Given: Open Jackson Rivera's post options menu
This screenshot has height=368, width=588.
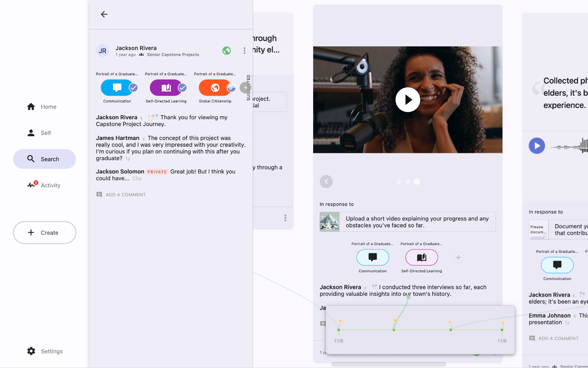Looking at the screenshot, I should click(x=244, y=51).
